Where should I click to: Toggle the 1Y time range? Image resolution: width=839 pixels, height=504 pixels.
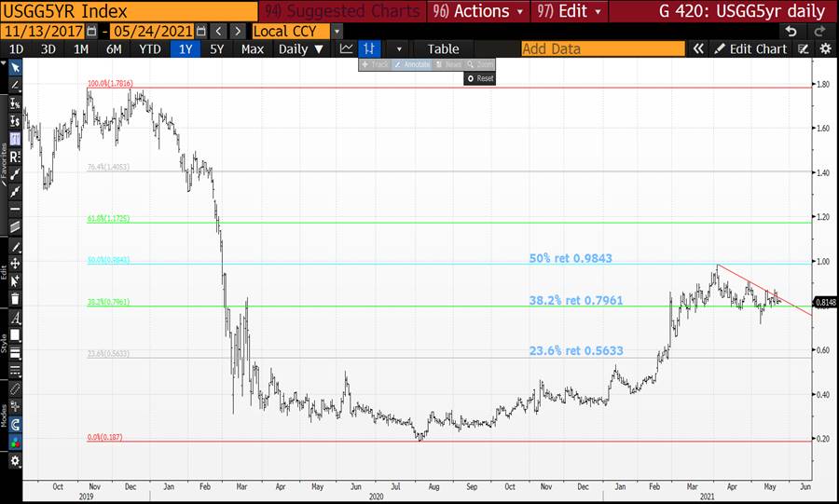coord(184,48)
